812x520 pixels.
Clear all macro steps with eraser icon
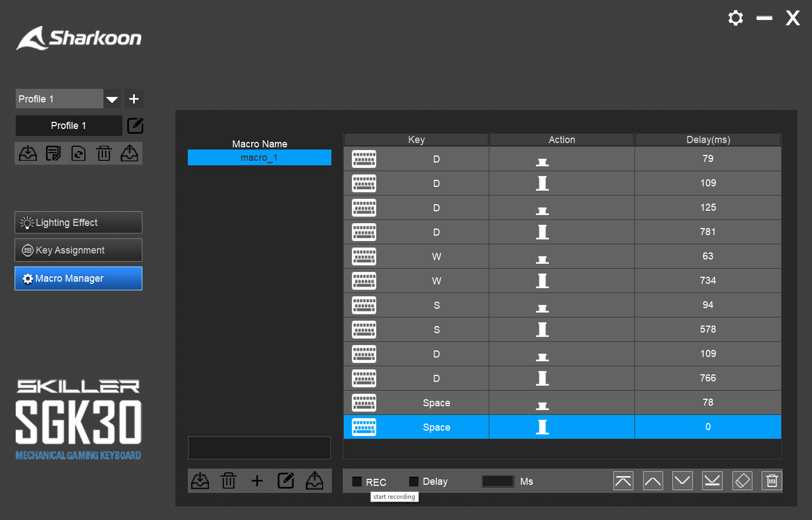tap(742, 480)
